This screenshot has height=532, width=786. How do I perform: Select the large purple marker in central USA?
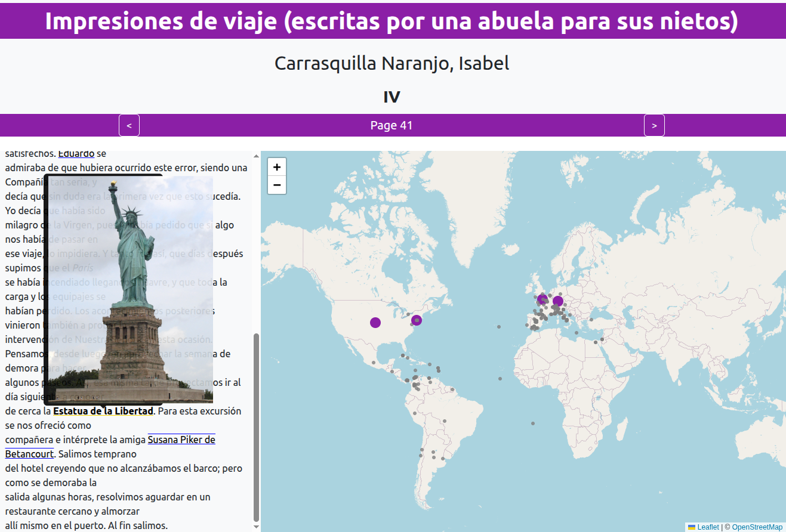click(x=375, y=323)
